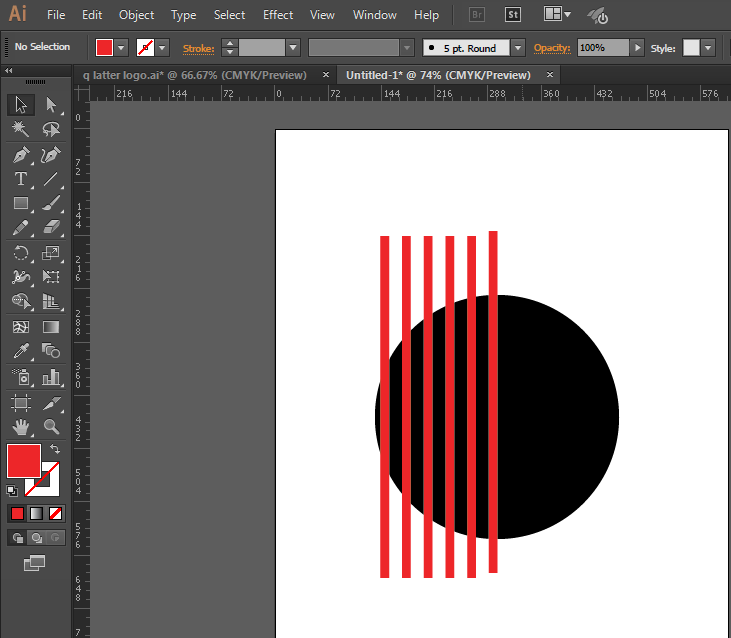Select the Hand tool
The width and height of the screenshot is (731, 638).
coord(20,426)
